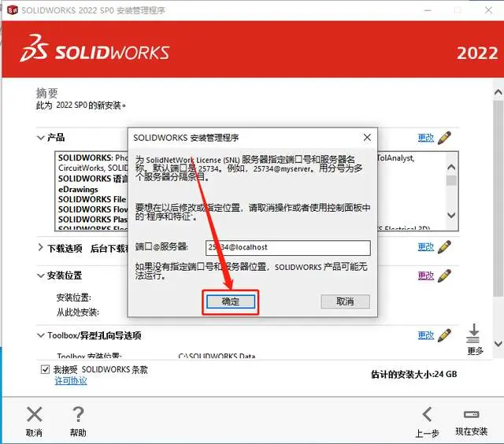
Task: Select SOLIDWORKS Flow row in product list
Action: (93, 209)
